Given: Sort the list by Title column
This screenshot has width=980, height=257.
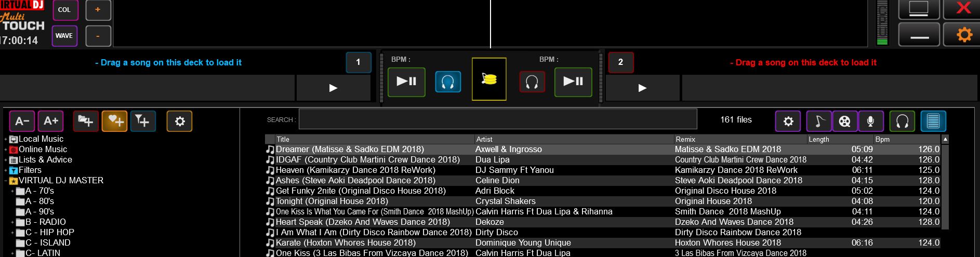Looking at the screenshot, I should 375,139.
